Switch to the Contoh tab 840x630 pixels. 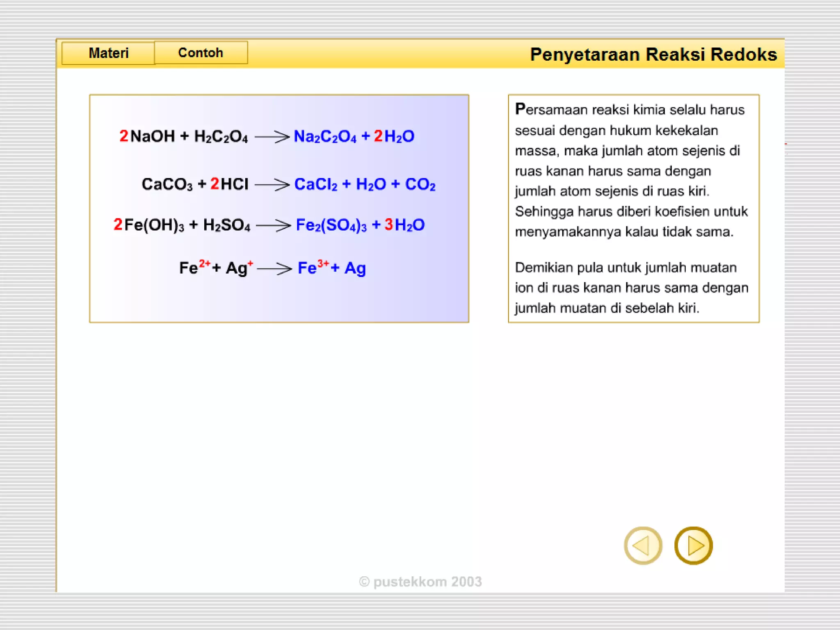(201, 52)
